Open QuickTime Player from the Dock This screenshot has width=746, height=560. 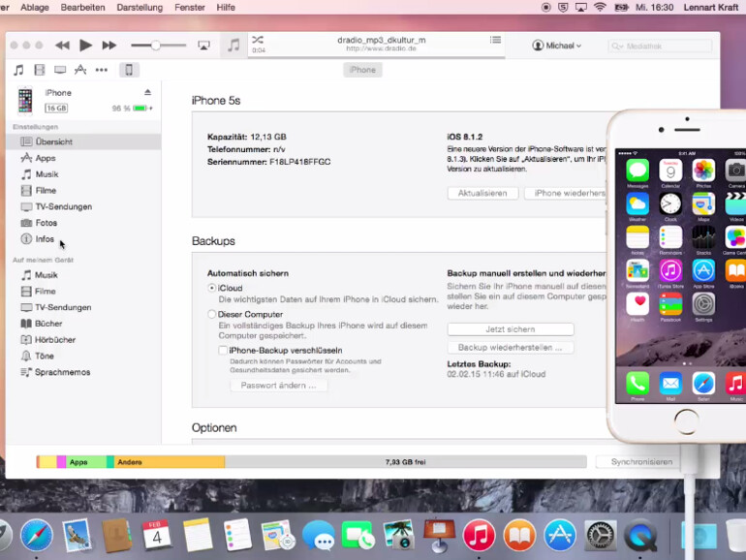point(640,536)
